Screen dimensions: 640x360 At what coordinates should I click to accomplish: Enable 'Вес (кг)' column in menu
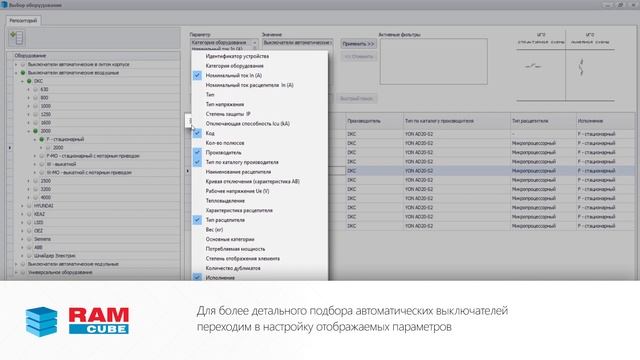pos(214,229)
